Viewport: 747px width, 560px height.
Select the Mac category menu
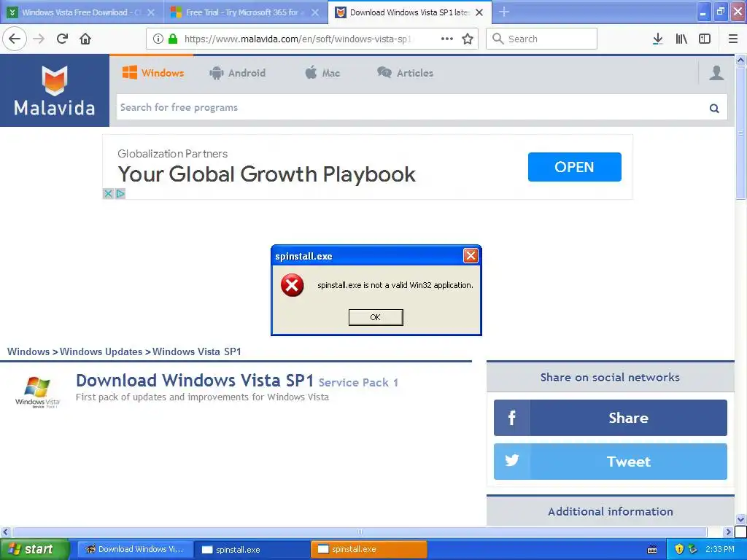322,73
